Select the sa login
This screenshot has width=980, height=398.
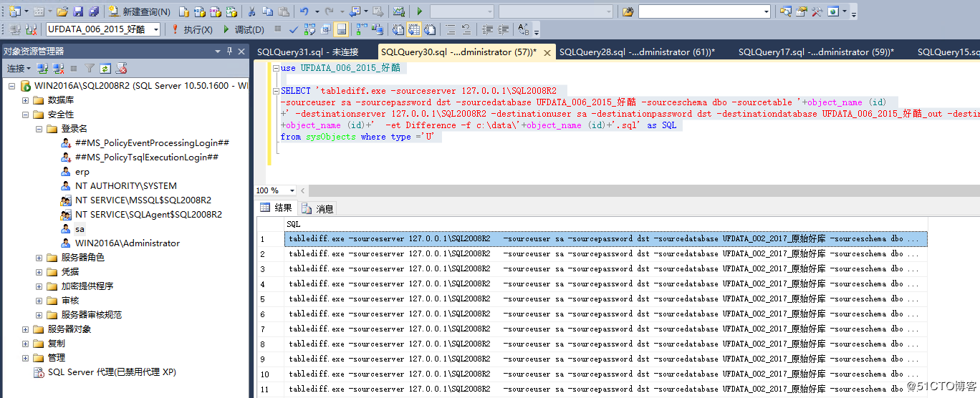click(80, 229)
